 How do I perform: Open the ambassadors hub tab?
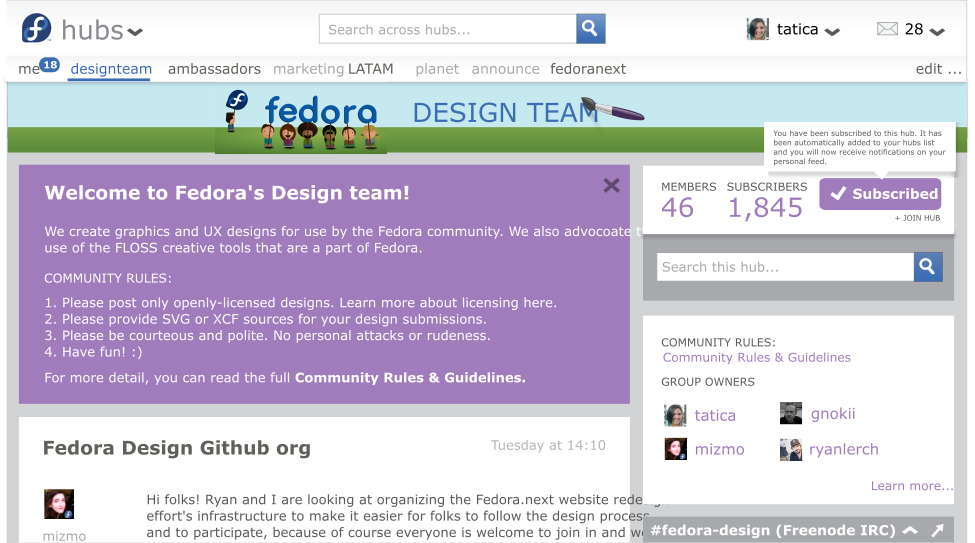[x=214, y=69]
